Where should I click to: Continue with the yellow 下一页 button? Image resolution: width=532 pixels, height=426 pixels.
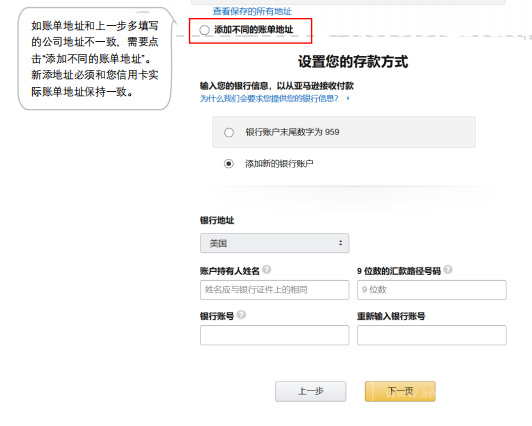[x=400, y=391]
